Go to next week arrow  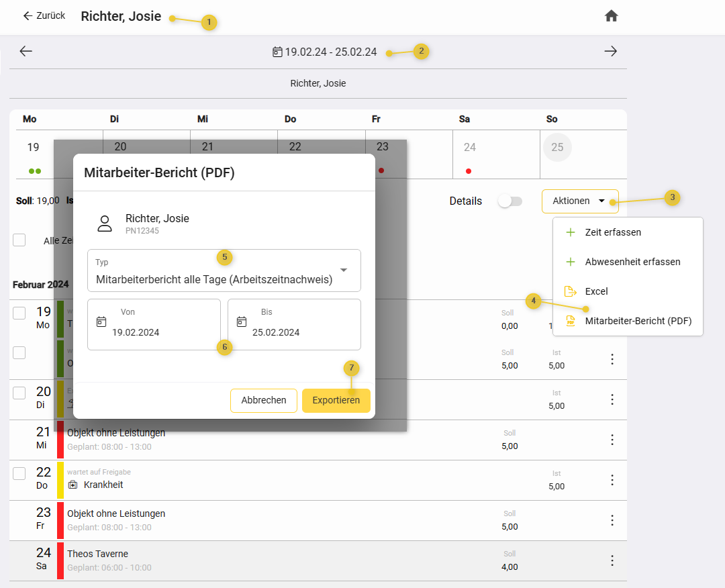[x=610, y=51]
